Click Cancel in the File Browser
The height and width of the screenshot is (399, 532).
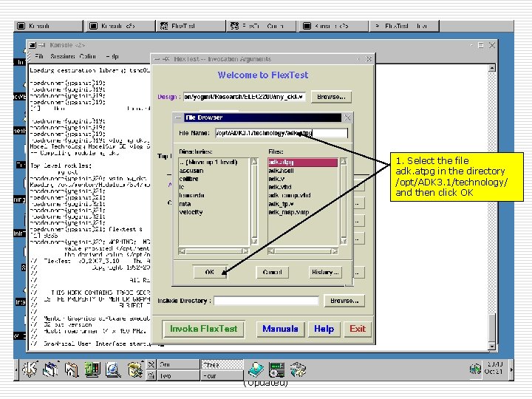coord(272,272)
